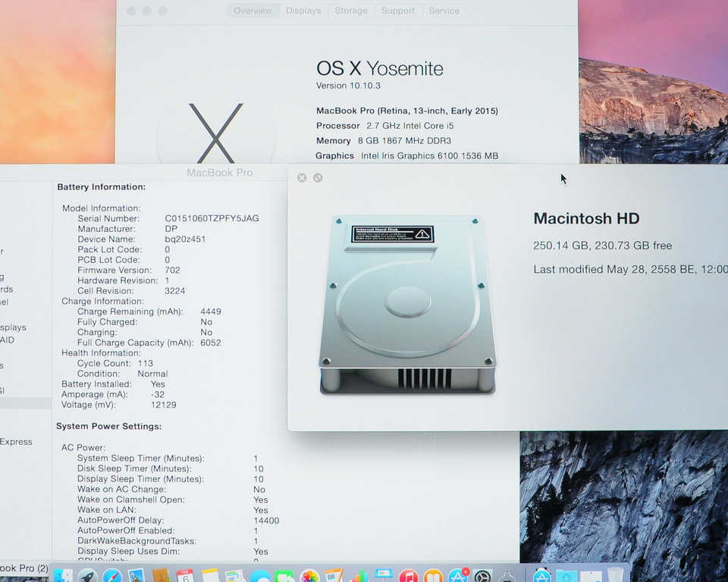This screenshot has width=728, height=582.
Task: Open Notes yellow pad in dock
Action: pos(210,575)
